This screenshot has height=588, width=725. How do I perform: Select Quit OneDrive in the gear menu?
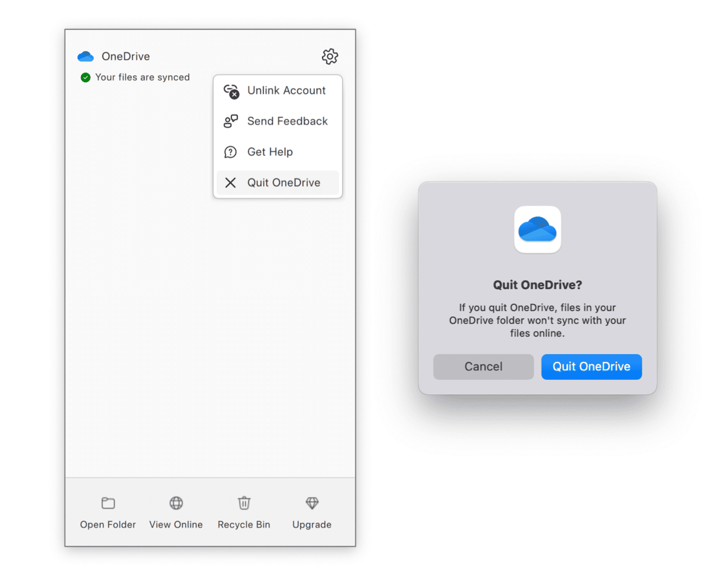coord(278,182)
